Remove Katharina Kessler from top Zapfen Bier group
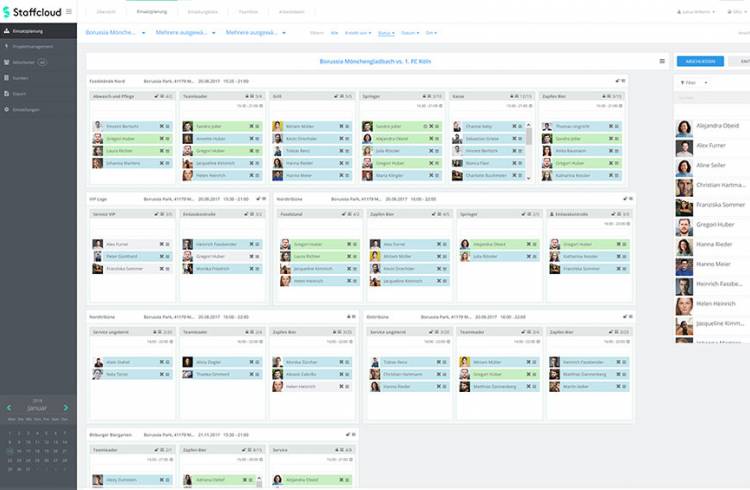 [611, 176]
